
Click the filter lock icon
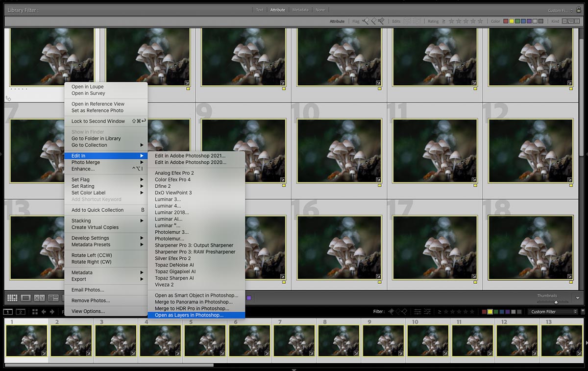click(579, 10)
